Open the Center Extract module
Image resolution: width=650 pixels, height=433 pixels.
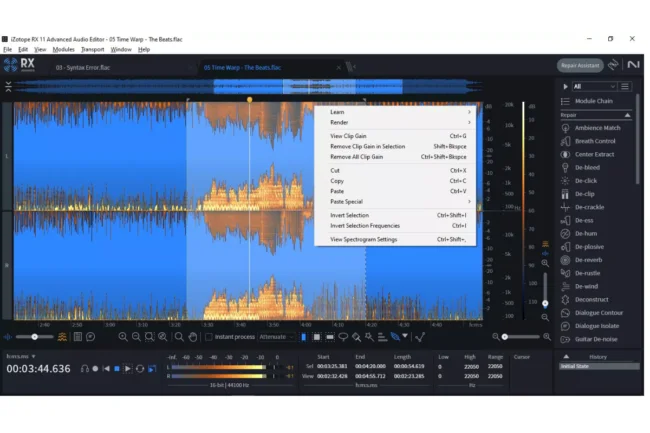point(594,155)
